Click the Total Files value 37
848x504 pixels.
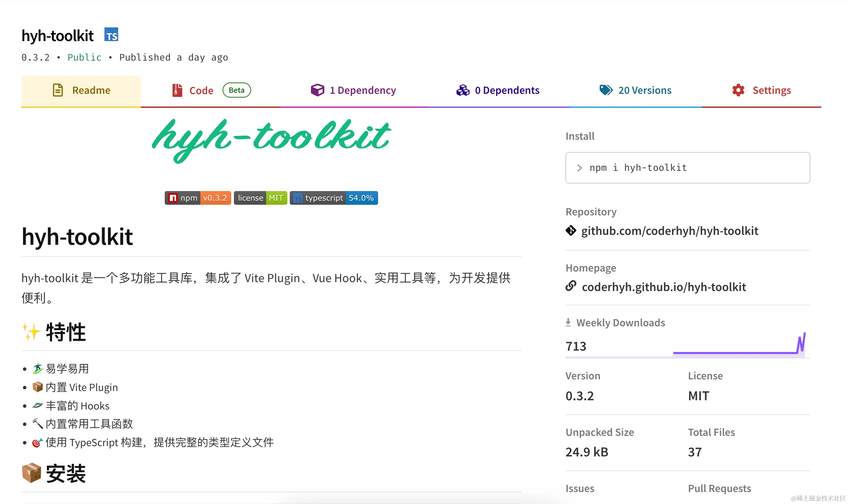(695, 452)
